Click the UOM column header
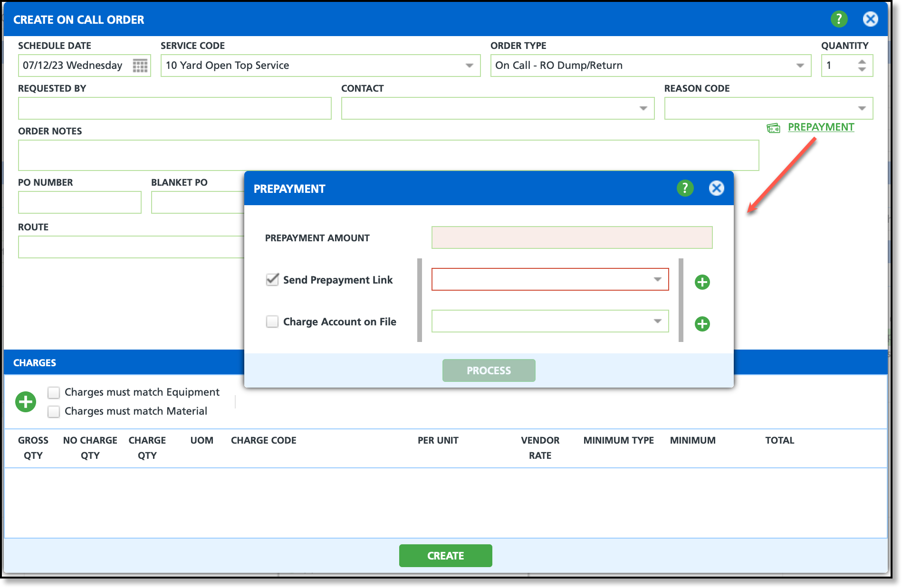 coord(202,440)
